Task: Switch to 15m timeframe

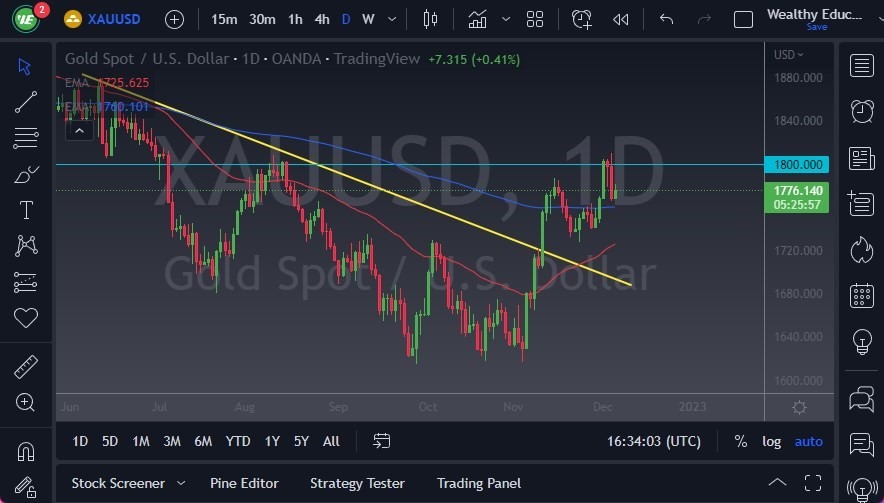Action: click(x=224, y=19)
